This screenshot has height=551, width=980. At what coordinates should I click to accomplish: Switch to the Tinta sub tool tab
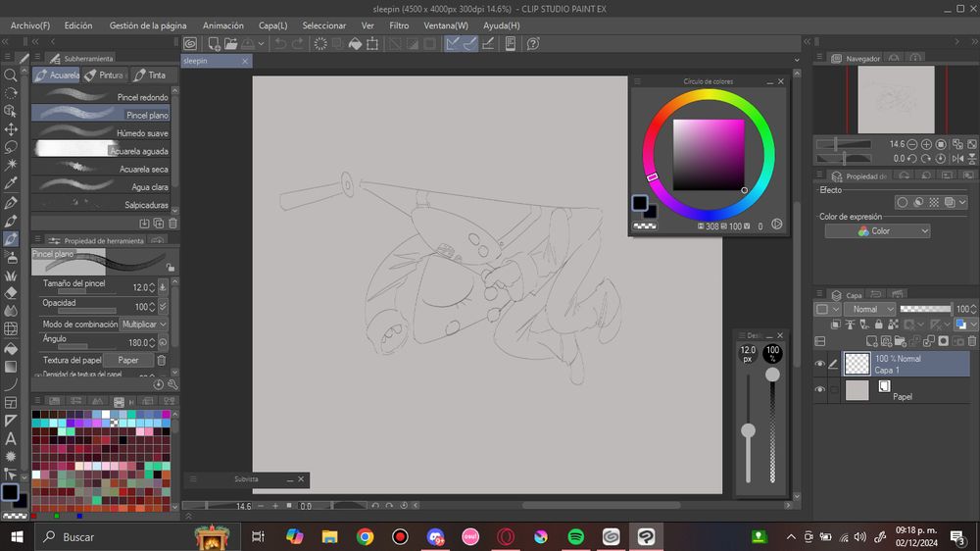(150, 75)
